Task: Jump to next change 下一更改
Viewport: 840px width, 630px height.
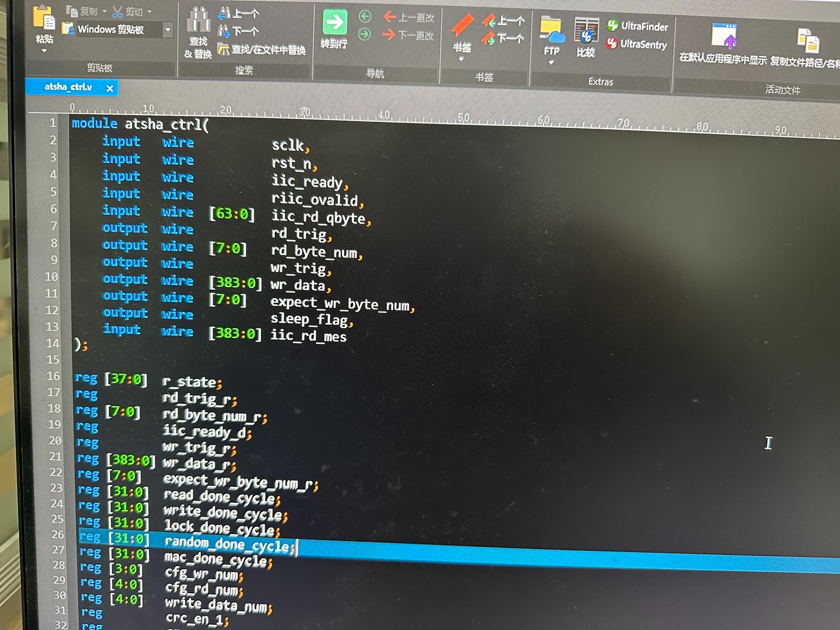Action: point(408,35)
